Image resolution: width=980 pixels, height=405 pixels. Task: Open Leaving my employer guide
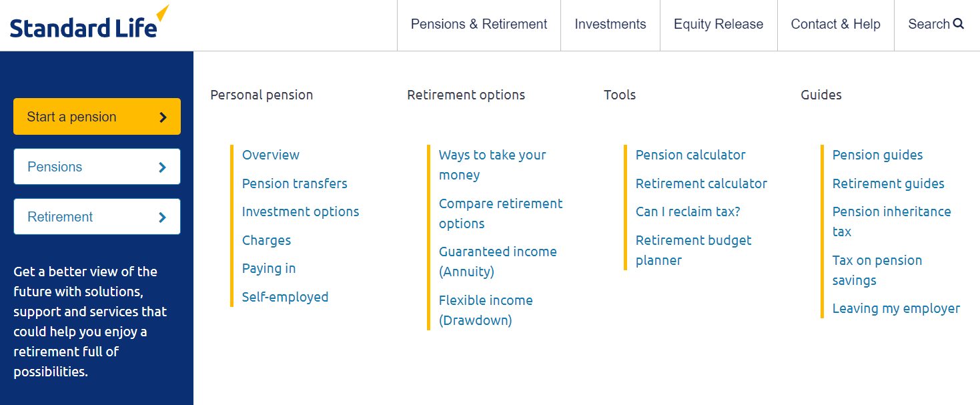pyautogui.click(x=896, y=308)
